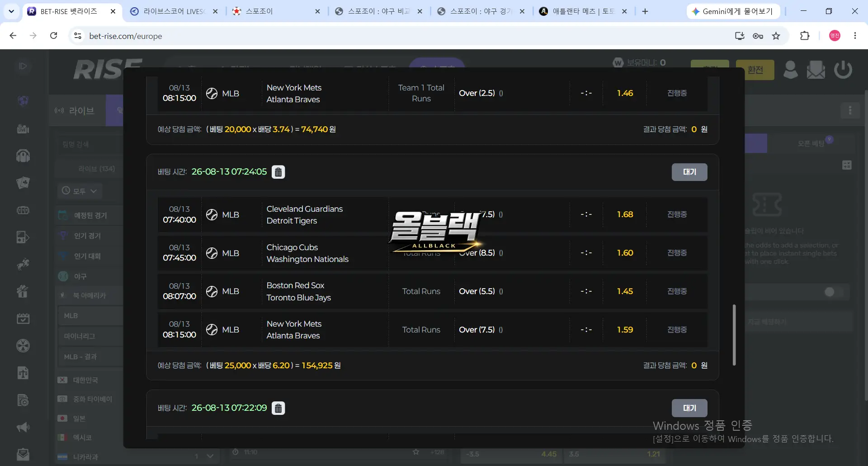Open the 예정된 경기 section

pos(90,215)
